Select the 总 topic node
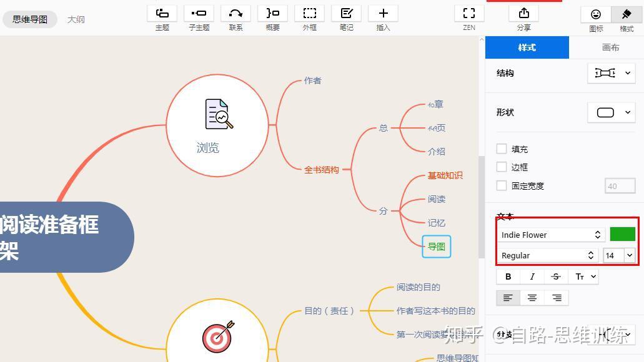 pos(383,128)
